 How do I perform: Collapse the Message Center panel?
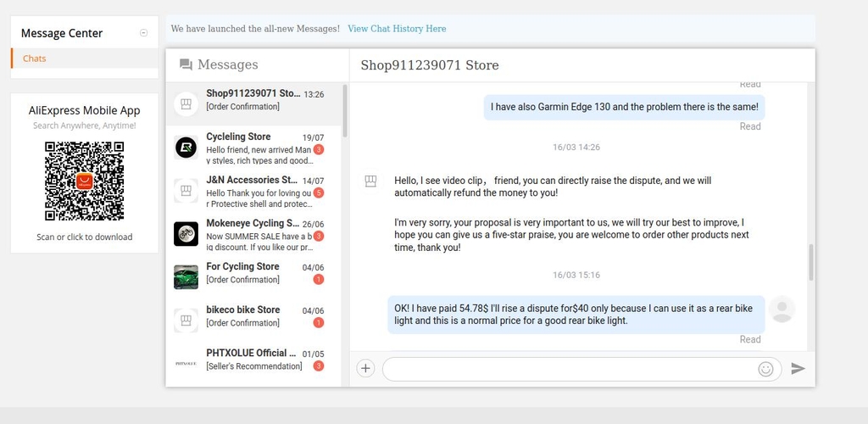point(143,33)
